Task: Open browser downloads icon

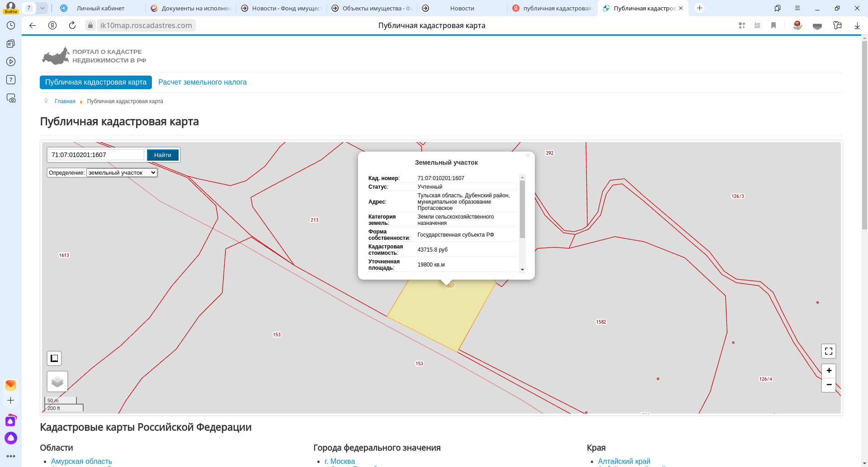Action: click(x=857, y=25)
